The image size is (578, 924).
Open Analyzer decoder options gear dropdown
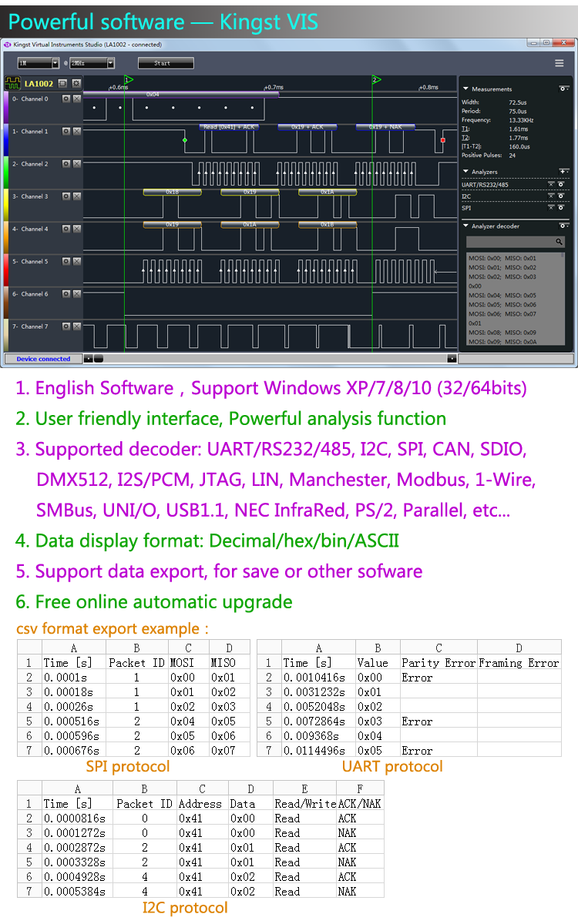click(x=564, y=226)
